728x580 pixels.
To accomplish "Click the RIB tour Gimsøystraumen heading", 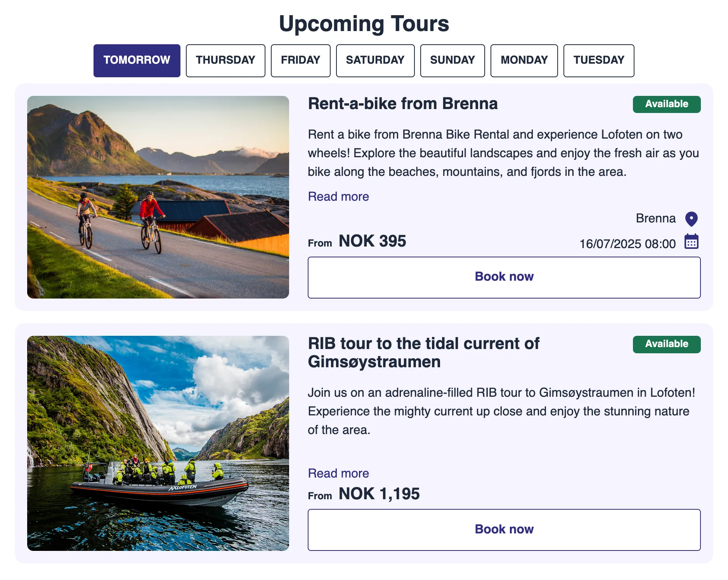I will [423, 353].
